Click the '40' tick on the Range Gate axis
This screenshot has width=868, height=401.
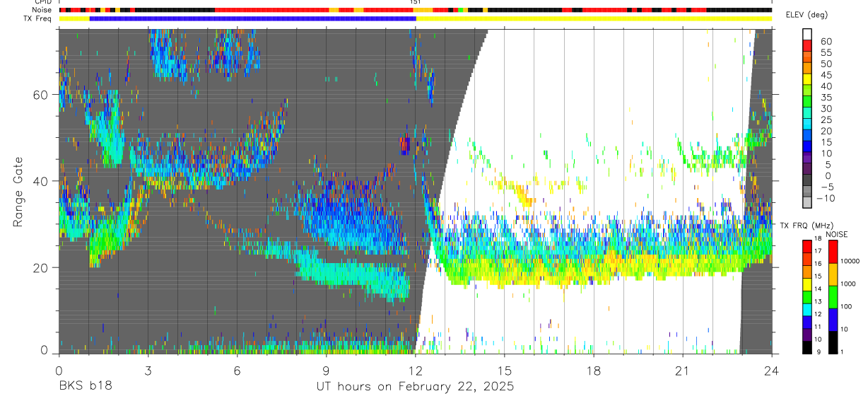(41, 181)
